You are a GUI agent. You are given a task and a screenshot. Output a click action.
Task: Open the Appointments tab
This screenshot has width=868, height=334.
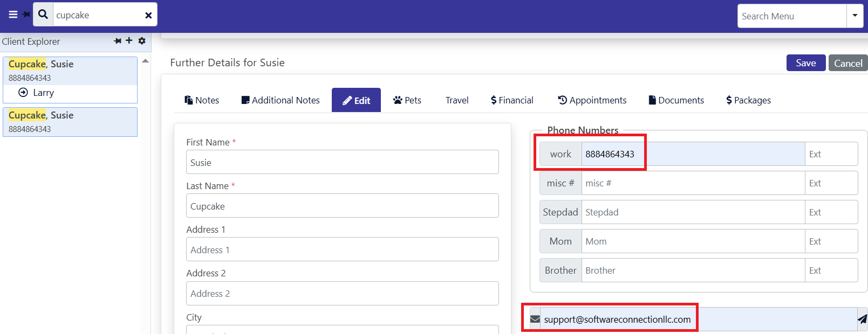(x=592, y=100)
